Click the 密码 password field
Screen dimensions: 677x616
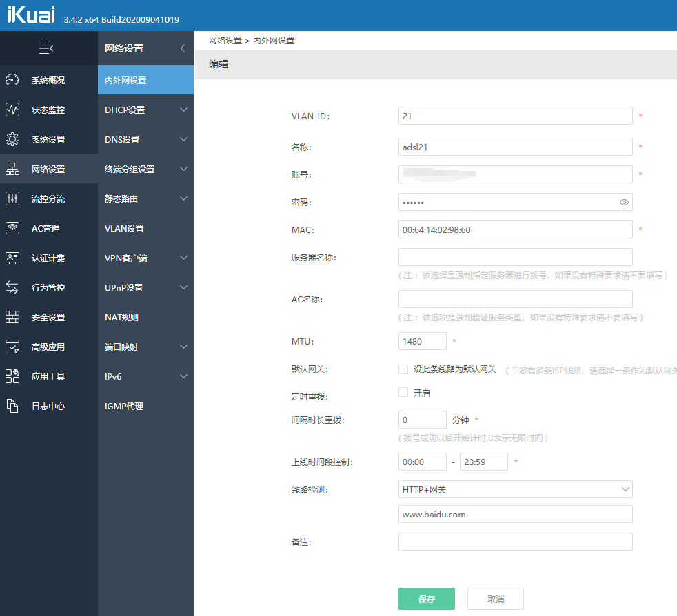pos(516,202)
